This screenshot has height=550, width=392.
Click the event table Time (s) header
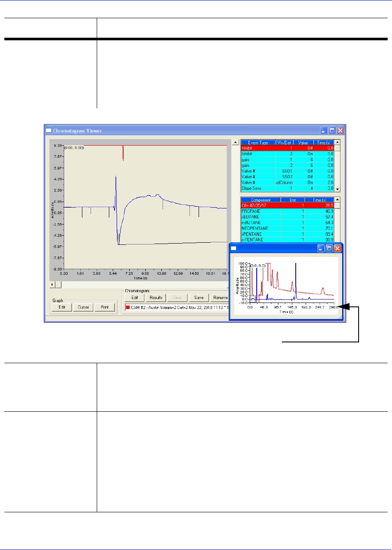(323, 142)
